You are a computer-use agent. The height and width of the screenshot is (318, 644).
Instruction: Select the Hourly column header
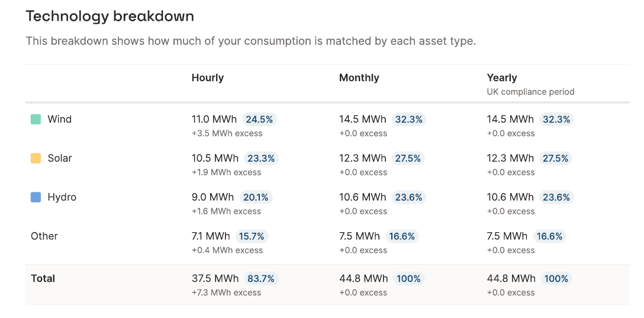point(207,78)
